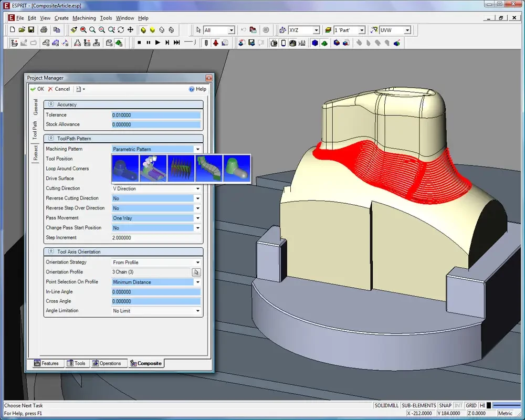Toggle SOLIDMILL in the status bar
The width and height of the screenshot is (525, 420).
click(386, 406)
